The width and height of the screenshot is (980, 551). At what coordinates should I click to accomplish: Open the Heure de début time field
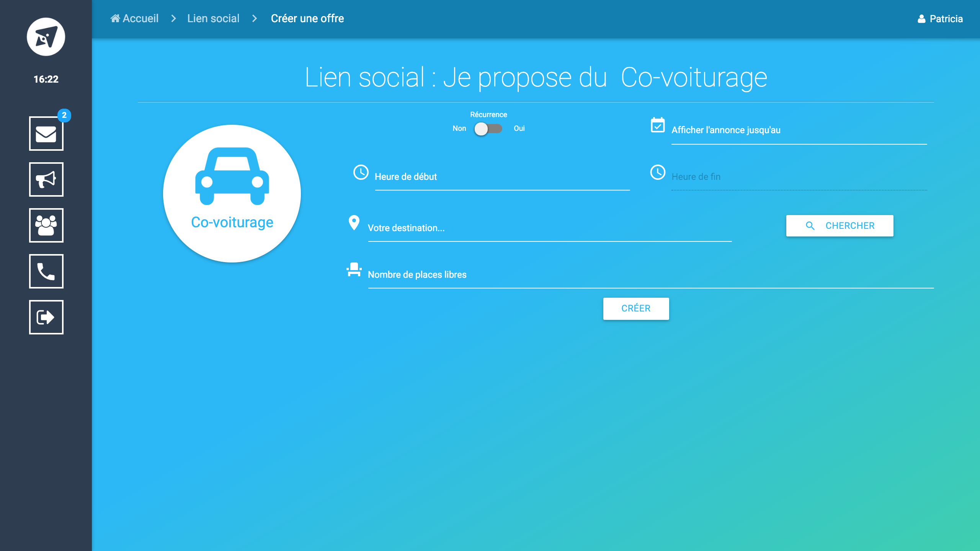tap(502, 178)
